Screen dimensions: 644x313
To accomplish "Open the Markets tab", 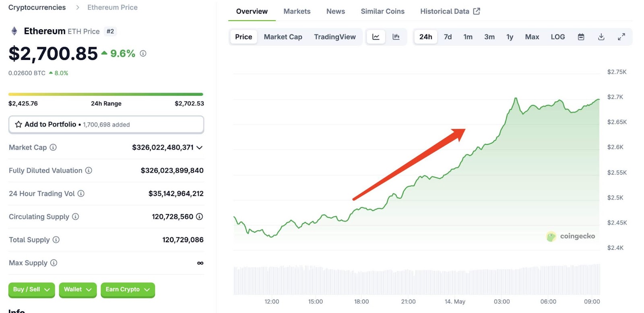I will 297,11.
